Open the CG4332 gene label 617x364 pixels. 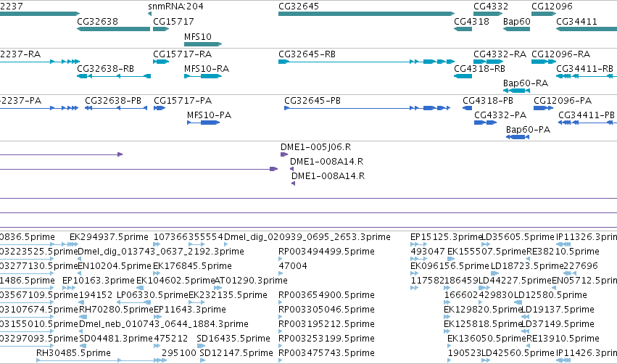[491, 7]
